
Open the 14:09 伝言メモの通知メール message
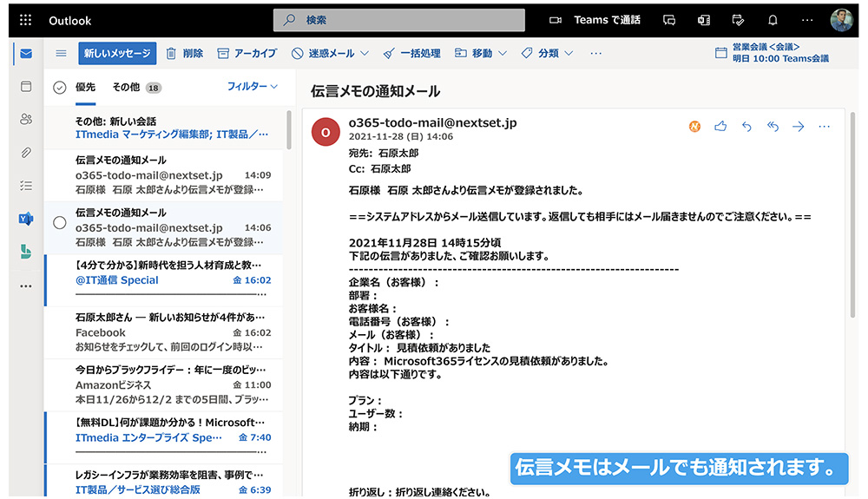coord(164,175)
